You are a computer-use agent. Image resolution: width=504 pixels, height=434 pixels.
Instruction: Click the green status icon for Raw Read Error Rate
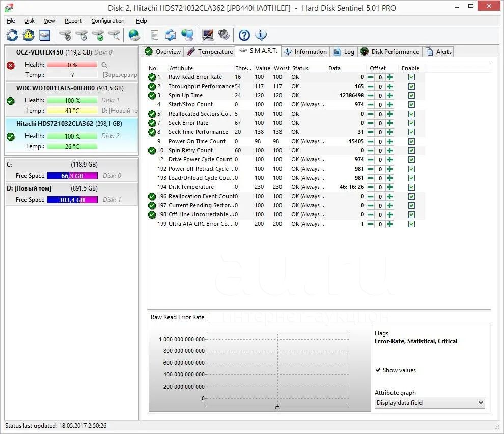click(152, 77)
